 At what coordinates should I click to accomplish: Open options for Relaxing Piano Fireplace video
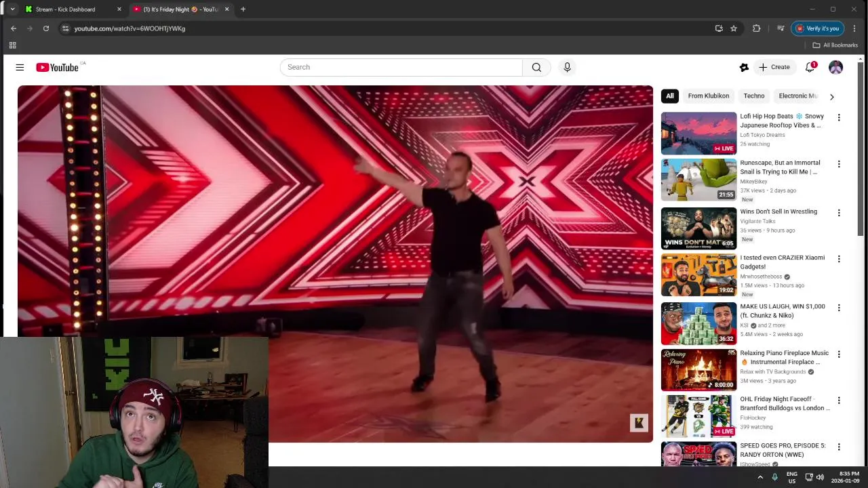[x=839, y=354]
